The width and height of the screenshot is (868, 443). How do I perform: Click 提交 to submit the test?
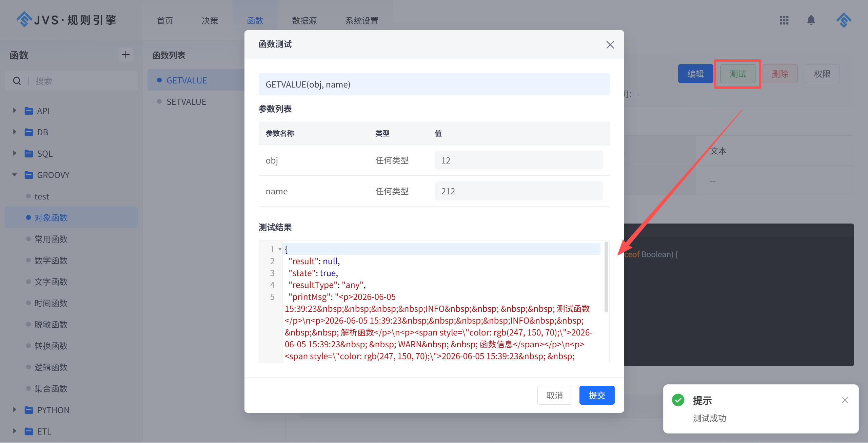coord(597,395)
